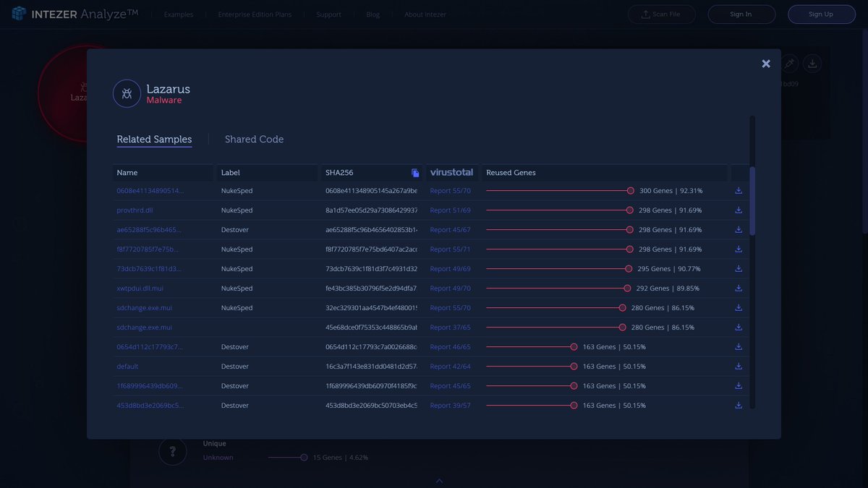Click the dialog's vertical scrollbar thumb

(752, 201)
